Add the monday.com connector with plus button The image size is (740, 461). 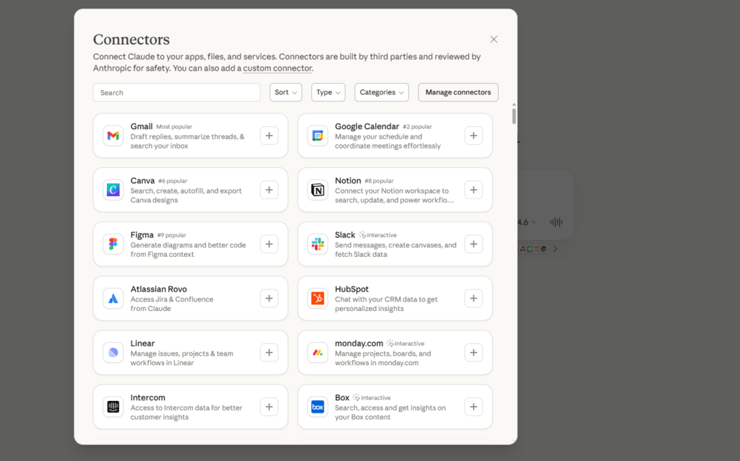pos(473,352)
